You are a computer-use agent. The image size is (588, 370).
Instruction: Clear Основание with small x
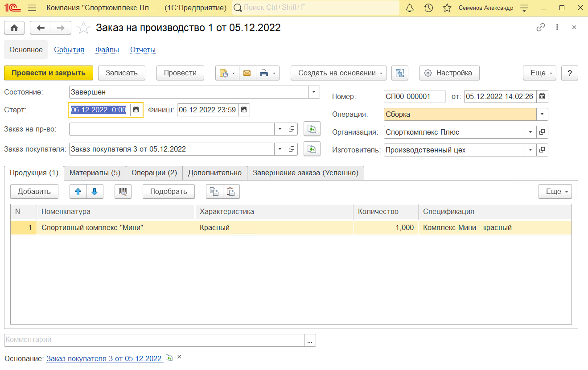[x=179, y=357]
